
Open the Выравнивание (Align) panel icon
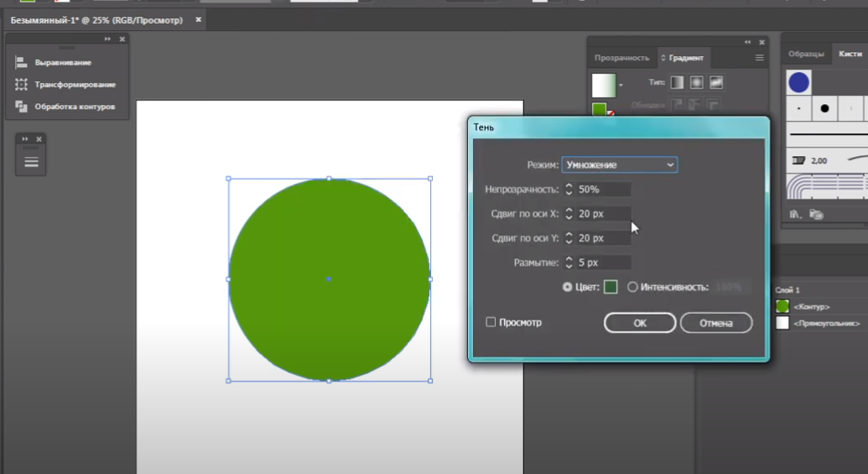(x=22, y=63)
